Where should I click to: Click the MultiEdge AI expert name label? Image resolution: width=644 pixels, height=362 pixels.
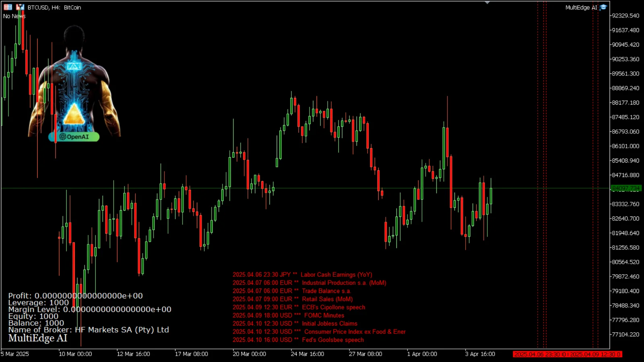click(581, 7)
